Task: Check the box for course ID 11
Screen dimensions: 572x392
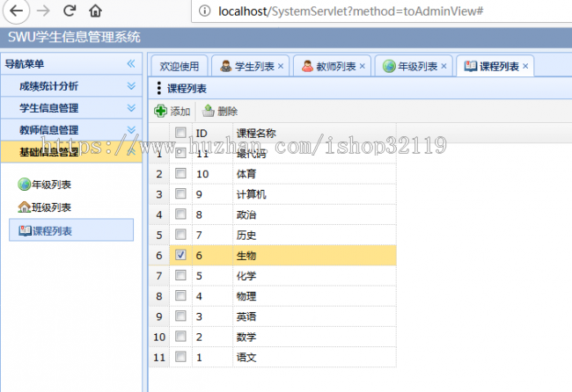Action: point(180,153)
